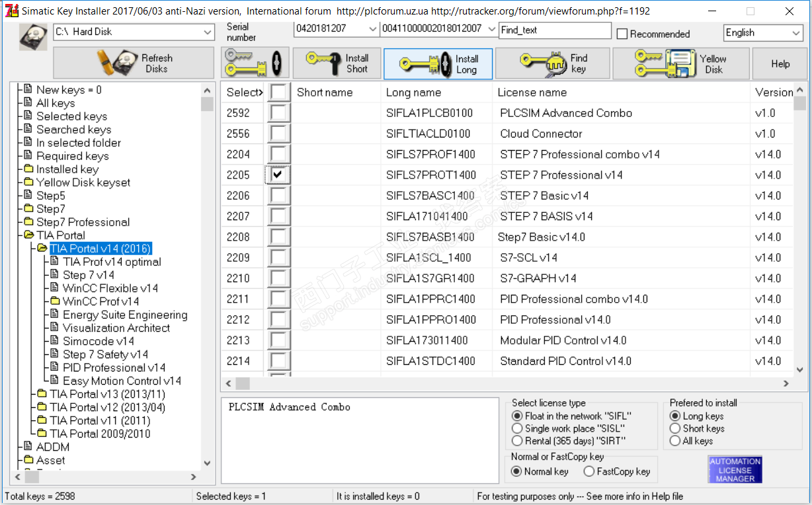The image size is (812, 505).
Task: Open the English language dropdown
Action: [x=795, y=32]
